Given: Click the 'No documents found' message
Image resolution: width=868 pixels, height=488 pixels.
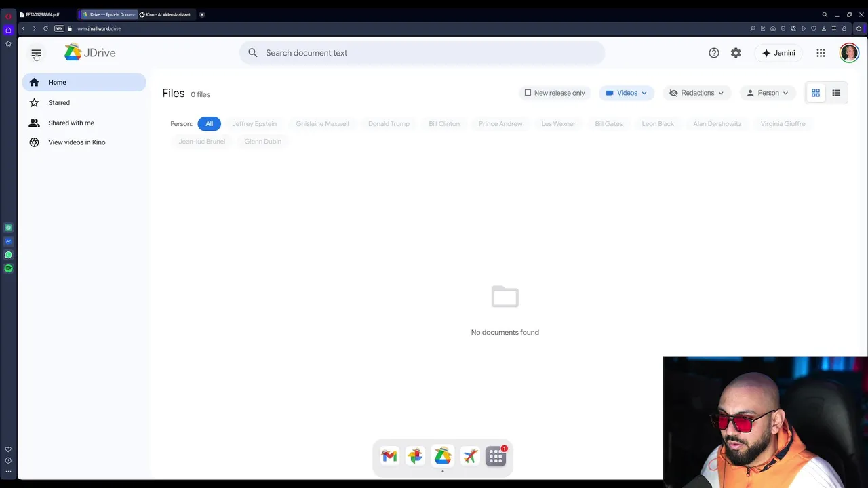Looking at the screenshot, I should pos(505,332).
